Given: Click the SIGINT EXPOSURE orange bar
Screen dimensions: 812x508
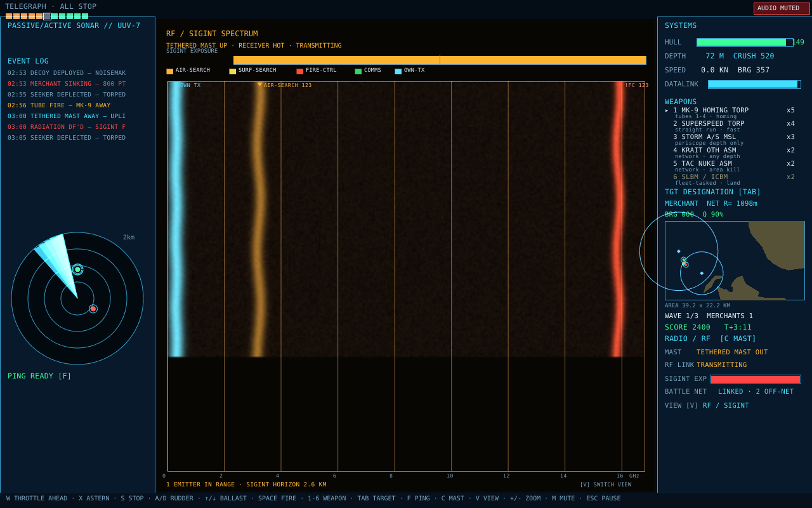Looking at the screenshot, I should point(440,60).
